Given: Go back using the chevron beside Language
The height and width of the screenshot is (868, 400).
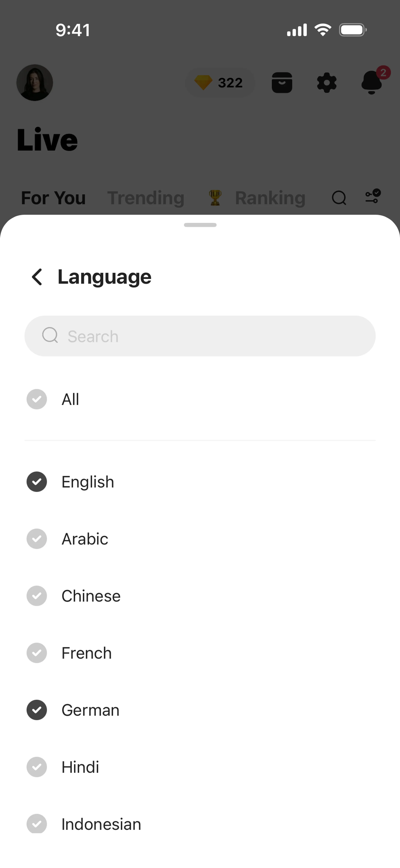Looking at the screenshot, I should tap(37, 277).
